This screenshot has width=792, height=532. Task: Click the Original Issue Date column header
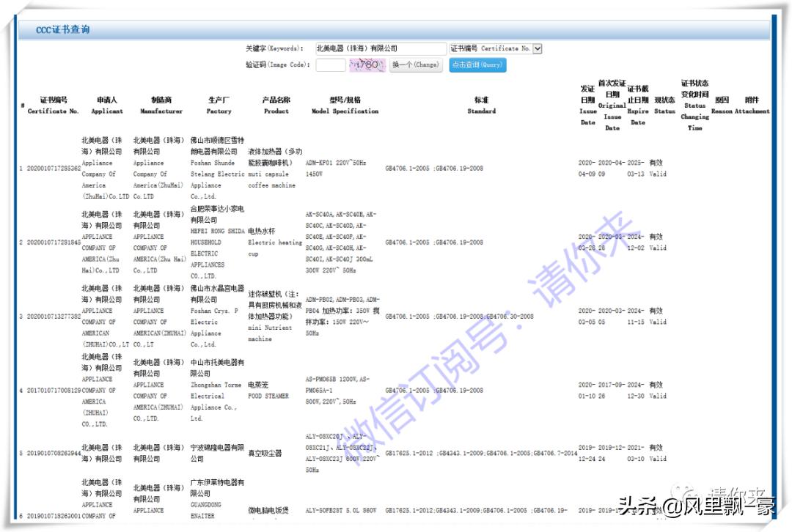[612, 105]
